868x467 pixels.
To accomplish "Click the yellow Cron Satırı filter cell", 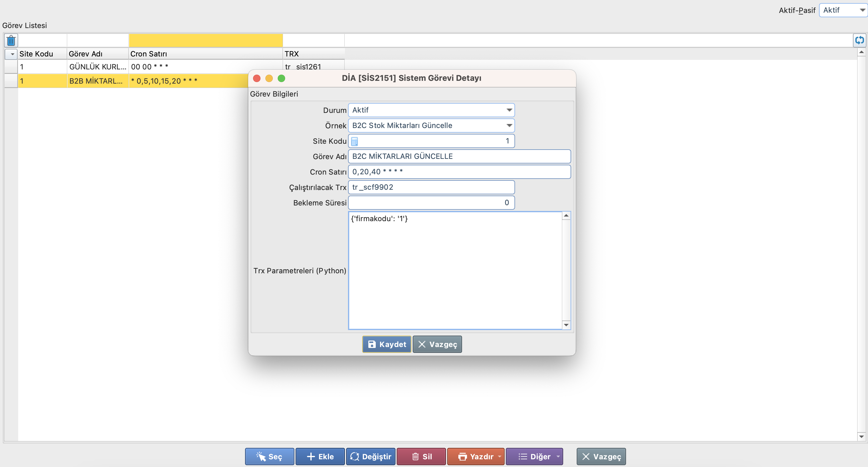I will click(206, 40).
